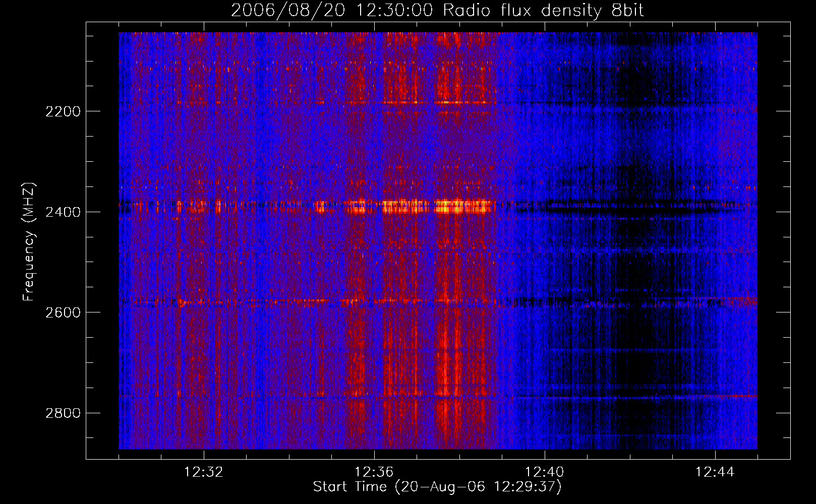Viewport: 816px width, 504px height.
Task: Click the 2400 frequency tick label
Action: (x=63, y=212)
